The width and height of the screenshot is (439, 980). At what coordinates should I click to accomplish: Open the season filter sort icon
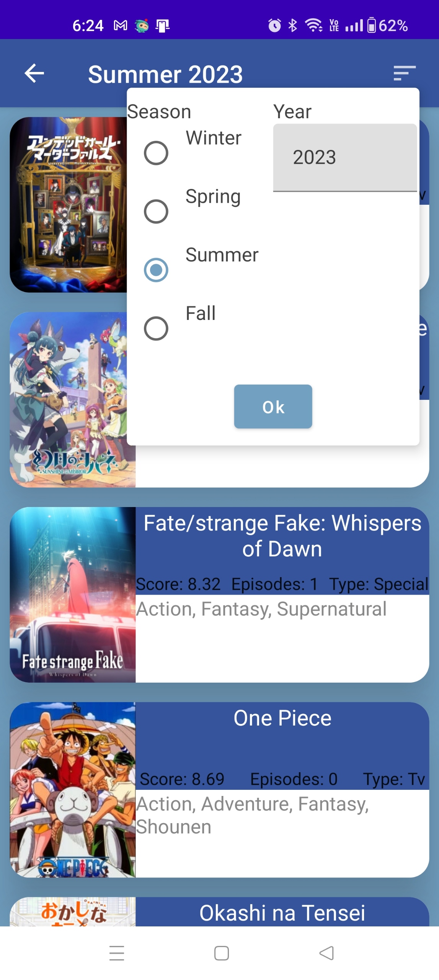(404, 73)
